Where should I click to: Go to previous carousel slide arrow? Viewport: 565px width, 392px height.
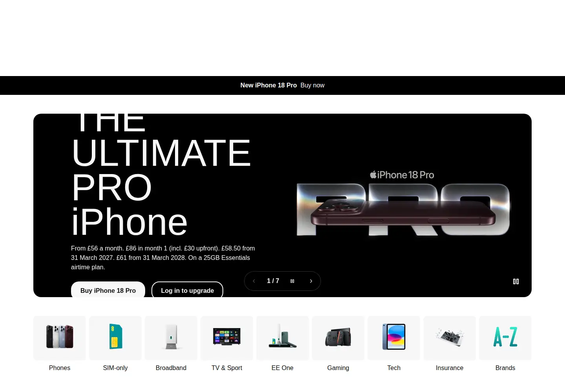[254, 281]
